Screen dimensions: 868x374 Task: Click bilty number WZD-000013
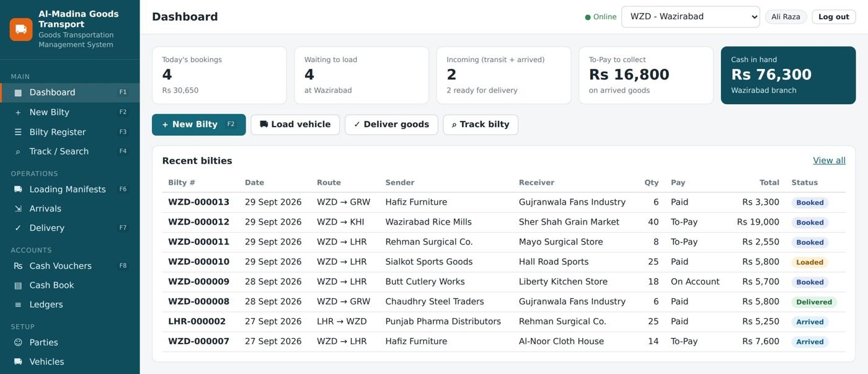198,202
